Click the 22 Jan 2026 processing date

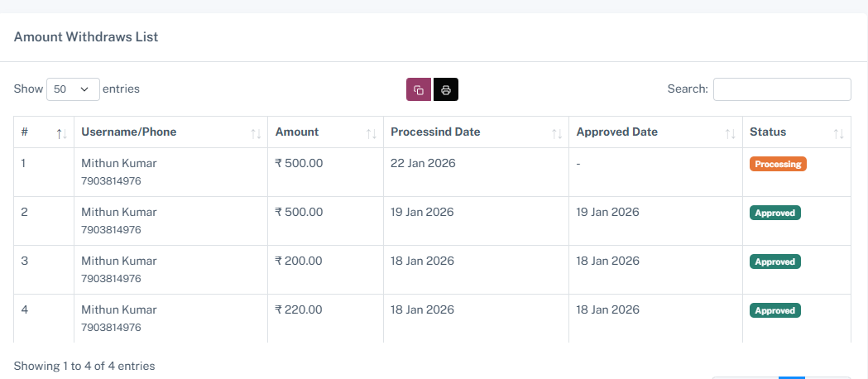pyautogui.click(x=422, y=163)
